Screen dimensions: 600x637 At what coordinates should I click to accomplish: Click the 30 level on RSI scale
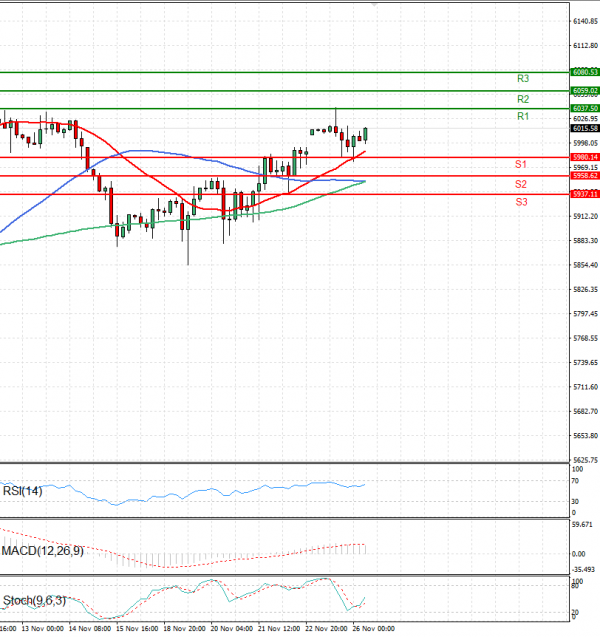575,502
